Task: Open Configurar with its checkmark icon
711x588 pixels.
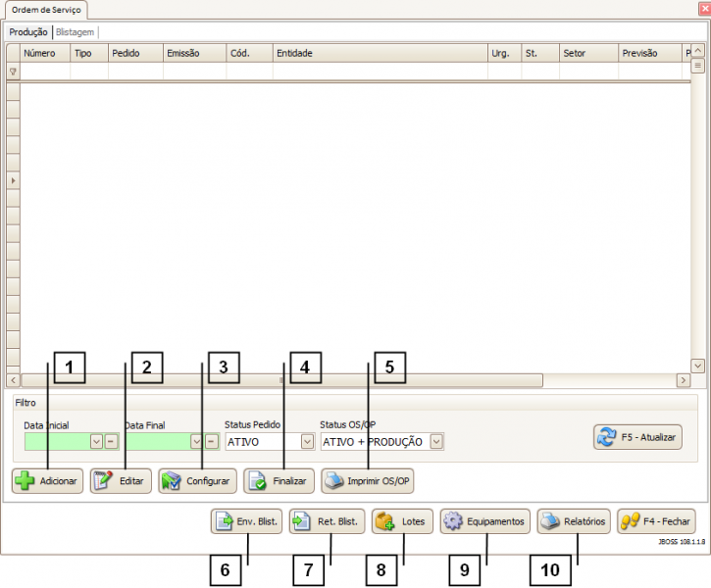Action: pos(172,481)
